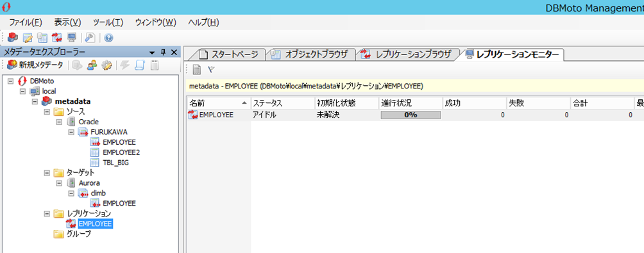Click the wrench options toolbar icon
Viewport: 644px width, 253px height.
click(90, 38)
